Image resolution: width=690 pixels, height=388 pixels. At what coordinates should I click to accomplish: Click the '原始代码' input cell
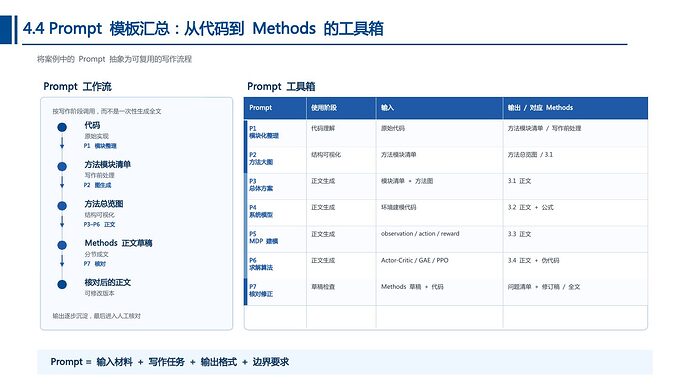(x=393, y=128)
